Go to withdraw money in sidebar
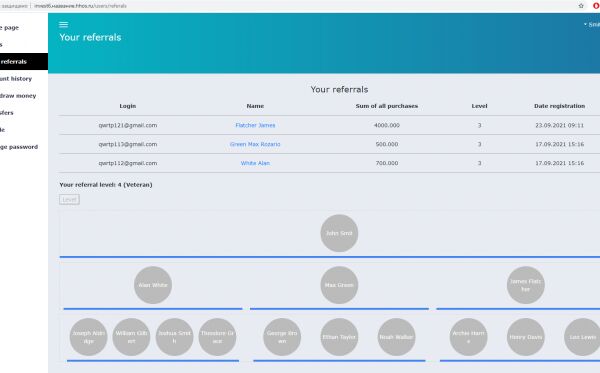 pos(18,96)
